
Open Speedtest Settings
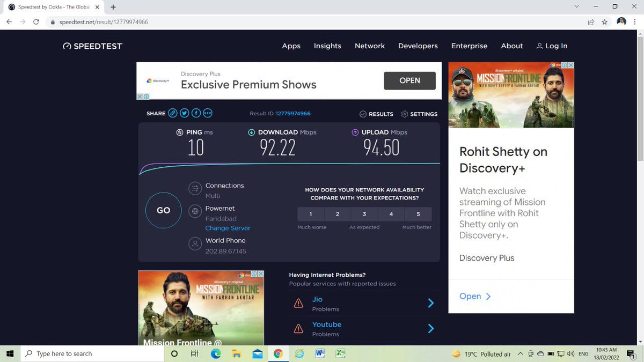[x=419, y=114]
